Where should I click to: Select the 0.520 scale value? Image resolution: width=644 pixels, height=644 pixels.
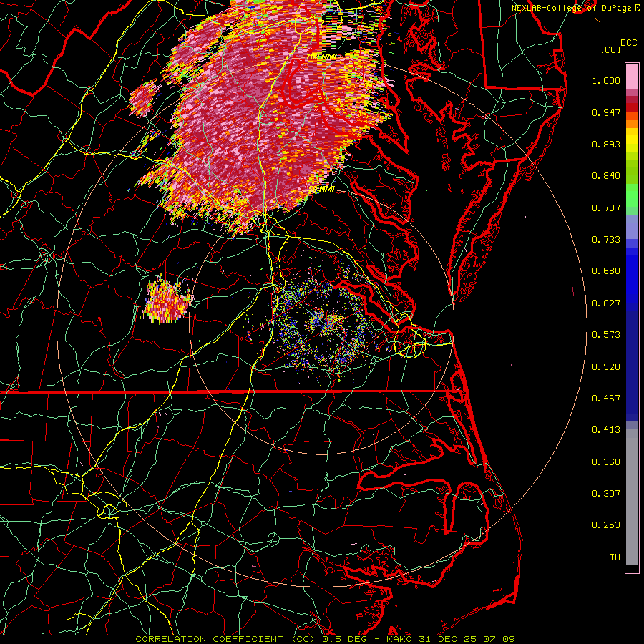pyautogui.click(x=606, y=367)
